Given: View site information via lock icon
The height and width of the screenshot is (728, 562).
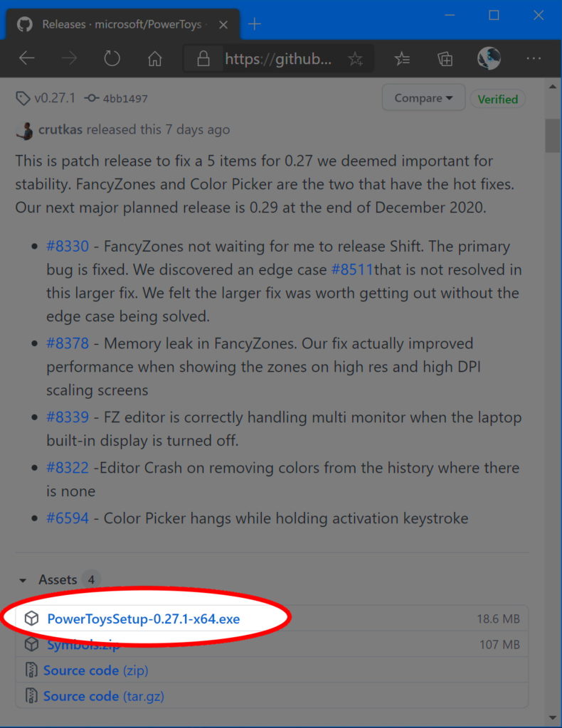Looking at the screenshot, I should [203, 58].
